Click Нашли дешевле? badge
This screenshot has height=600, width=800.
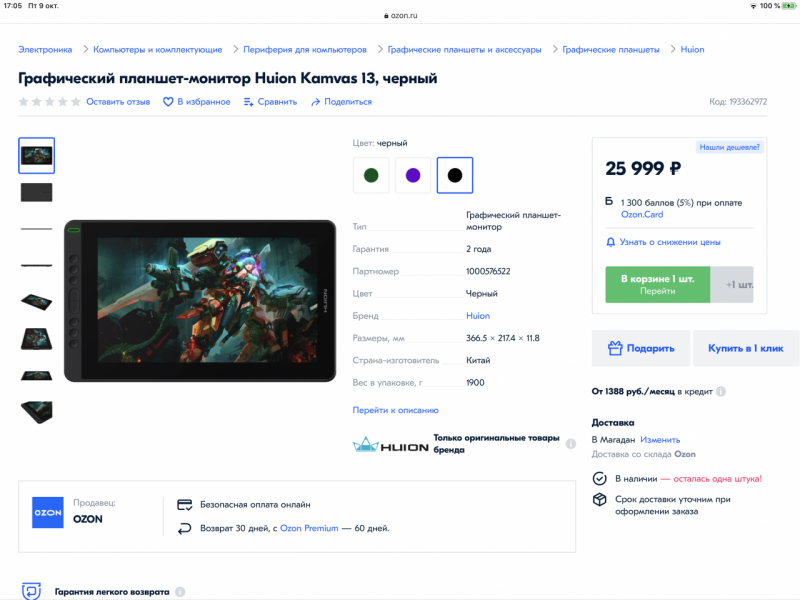pyautogui.click(x=729, y=147)
